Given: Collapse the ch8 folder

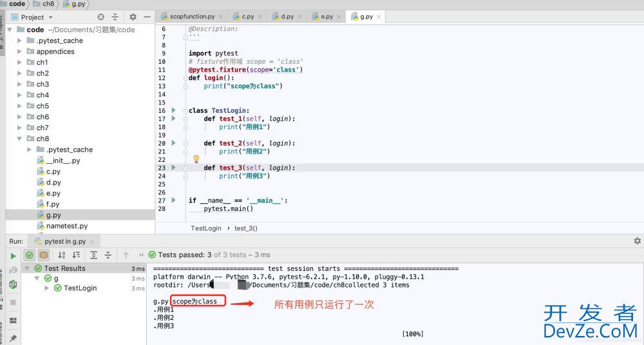Looking at the screenshot, I should click(19, 139).
